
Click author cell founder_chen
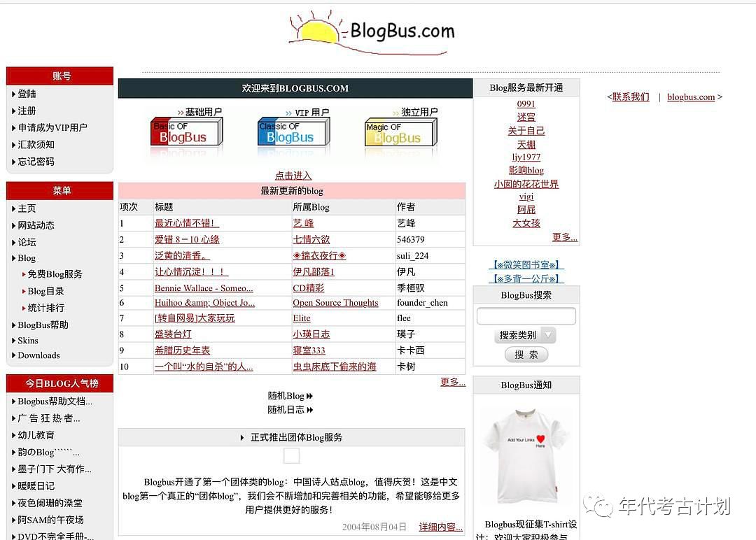pyautogui.click(x=422, y=302)
